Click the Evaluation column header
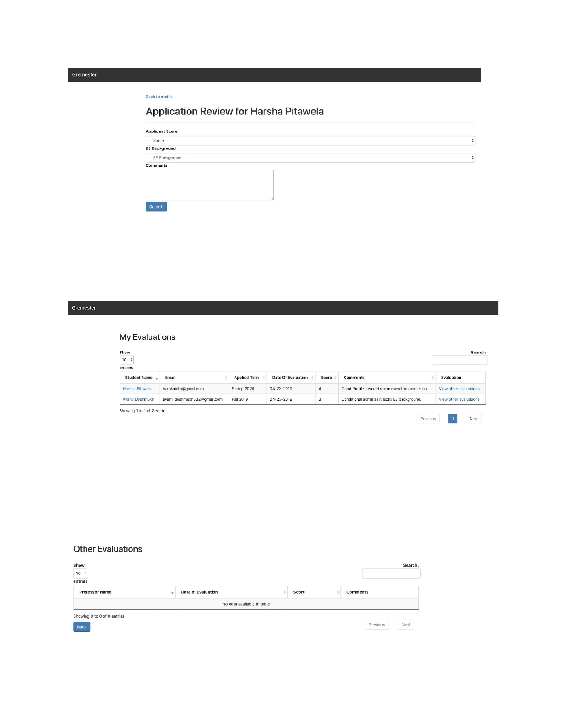The image size is (563, 728). coord(460,377)
